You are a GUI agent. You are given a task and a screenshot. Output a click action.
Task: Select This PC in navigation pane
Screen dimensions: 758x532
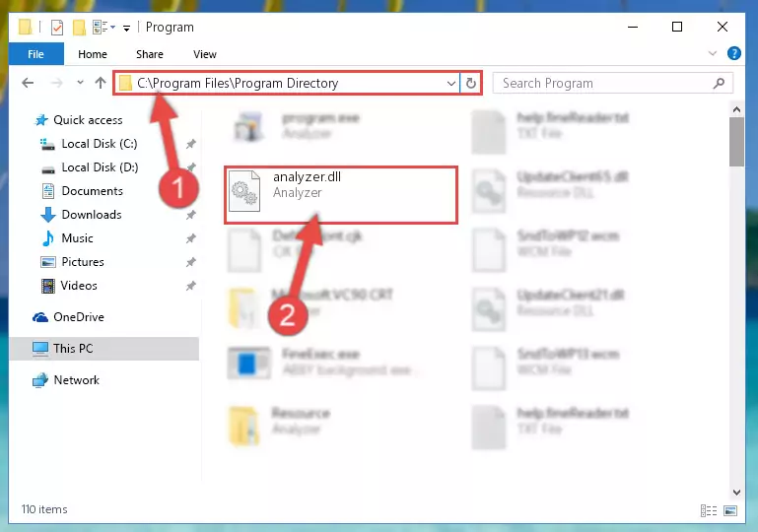point(103,349)
